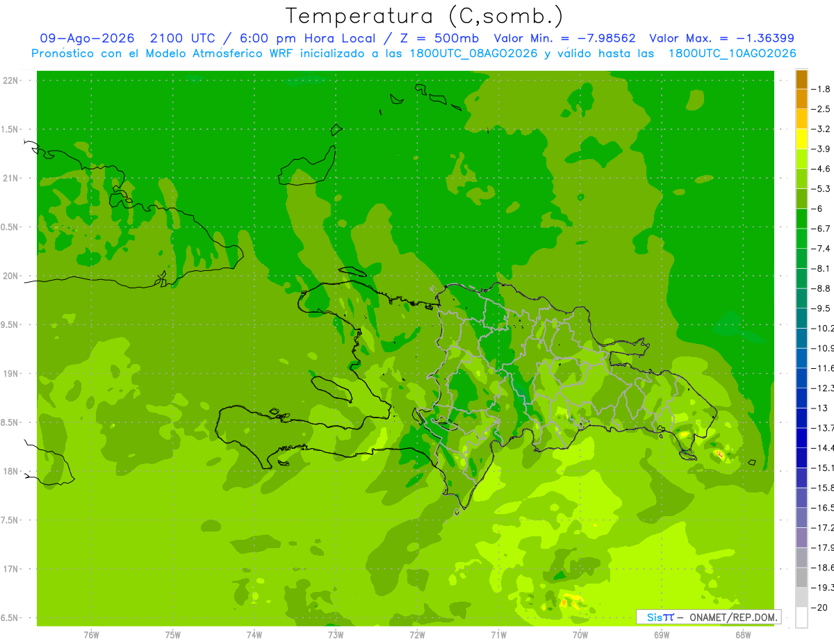Pick the white swatch at the colorbar bottom
Viewport: 834px width, 644px height.
801,618
